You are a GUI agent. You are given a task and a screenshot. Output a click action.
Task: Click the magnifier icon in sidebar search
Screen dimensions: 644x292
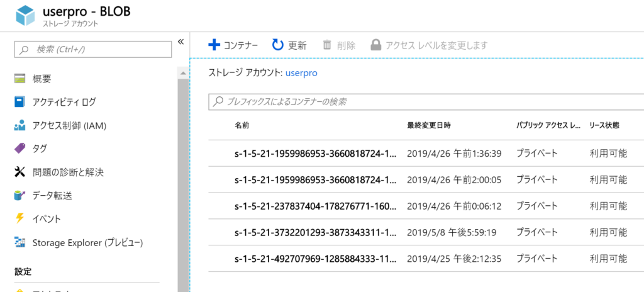[x=25, y=50]
